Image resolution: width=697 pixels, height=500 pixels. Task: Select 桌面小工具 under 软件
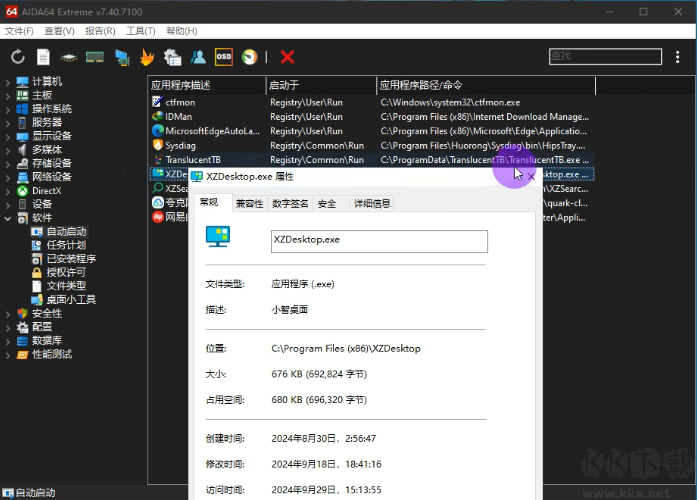coord(71,300)
